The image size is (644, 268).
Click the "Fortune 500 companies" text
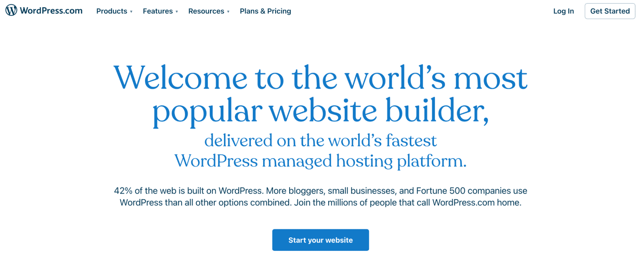point(464,191)
